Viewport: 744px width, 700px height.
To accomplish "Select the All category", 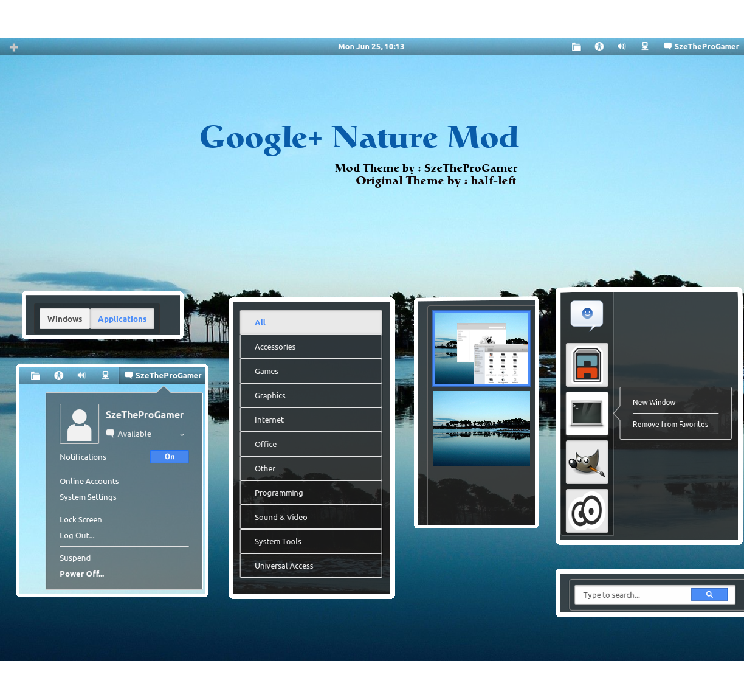I will coord(311,322).
